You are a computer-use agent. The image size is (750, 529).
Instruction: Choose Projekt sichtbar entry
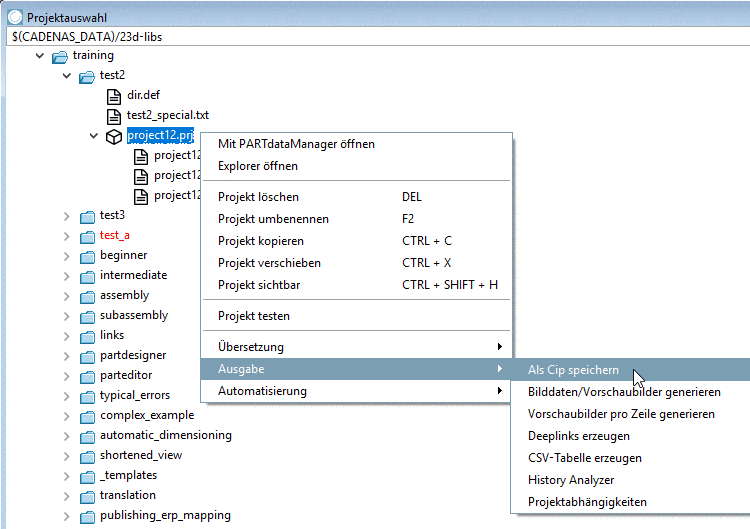coord(356,285)
